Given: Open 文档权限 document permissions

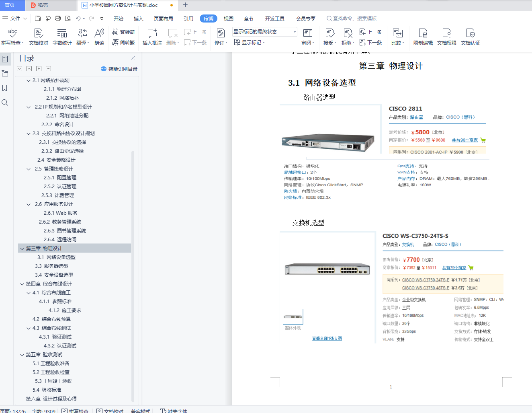Looking at the screenshot, I should pos(447,37).
